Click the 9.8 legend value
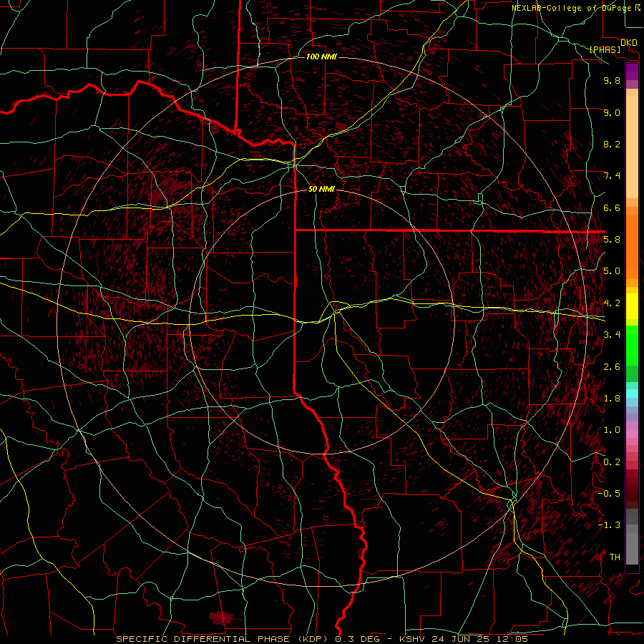This screenshot has width=644, height=644. point(612,80)
